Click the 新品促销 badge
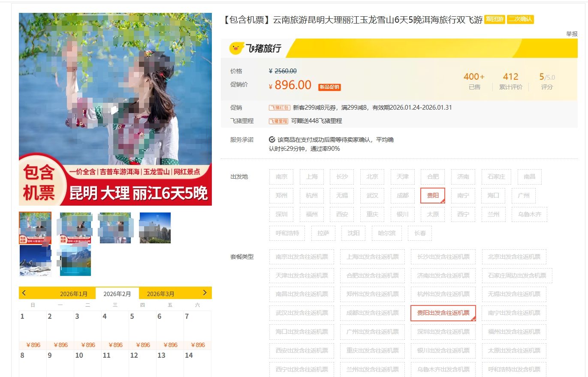The image size is (588, 377). 329,87
